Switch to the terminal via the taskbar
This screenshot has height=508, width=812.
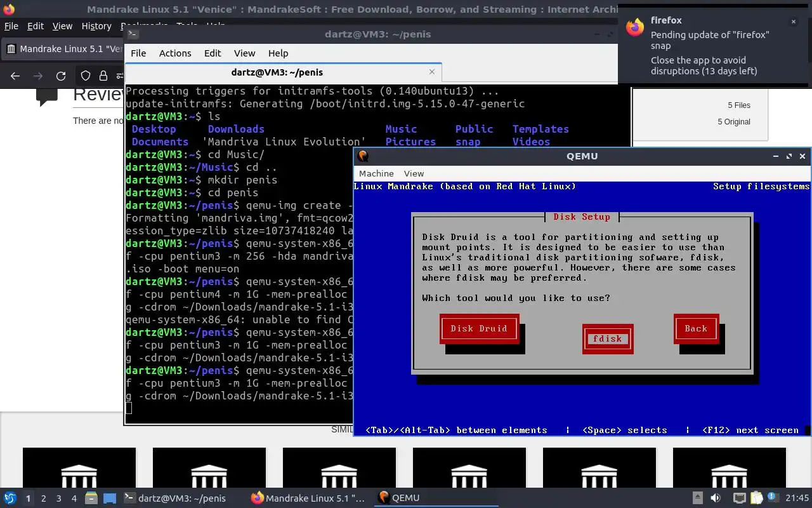[174, 498]
